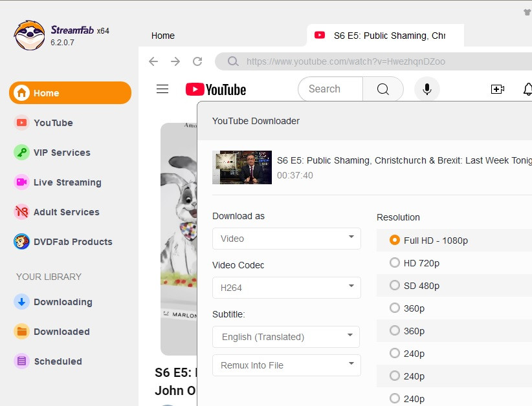Screen dimensions: 532x406
Task: Go forward in the browser
Action: (x=175, y=61)
